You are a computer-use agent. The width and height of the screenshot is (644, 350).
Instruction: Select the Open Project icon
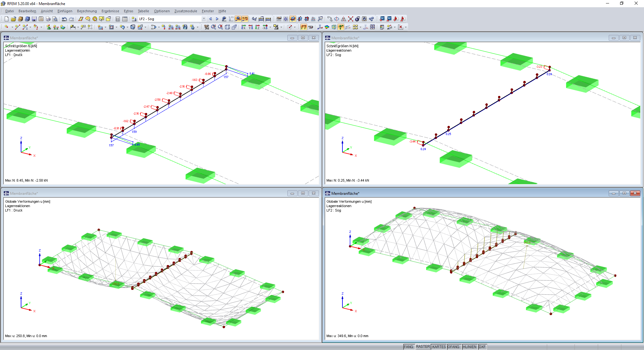click(x=14, y=19)
